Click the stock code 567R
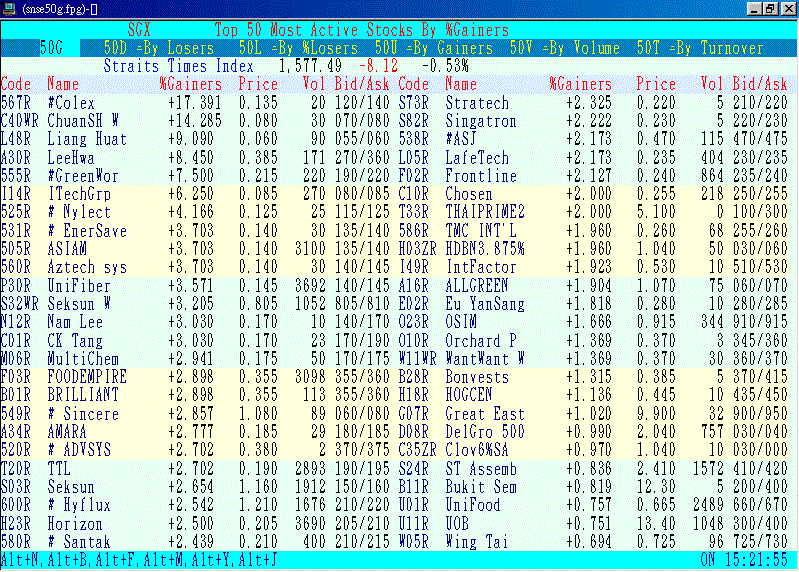This screenshot has height=572, width=799. 16,103
